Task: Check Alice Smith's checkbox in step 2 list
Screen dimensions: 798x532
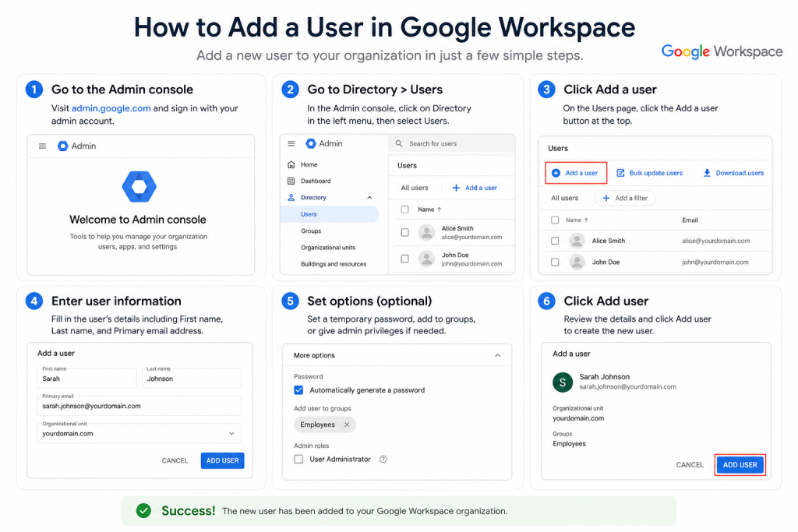Action: (404, 232)
